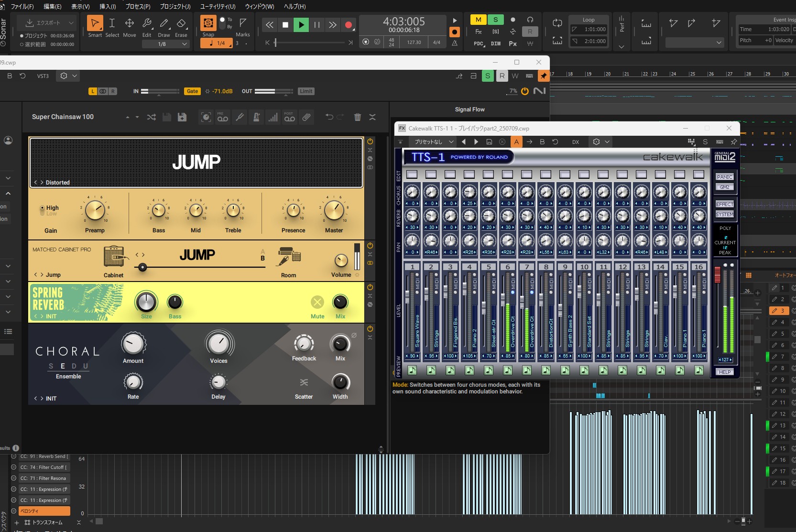
Task: Adjust the Master knob on JUMP amp
Action: 334,210
